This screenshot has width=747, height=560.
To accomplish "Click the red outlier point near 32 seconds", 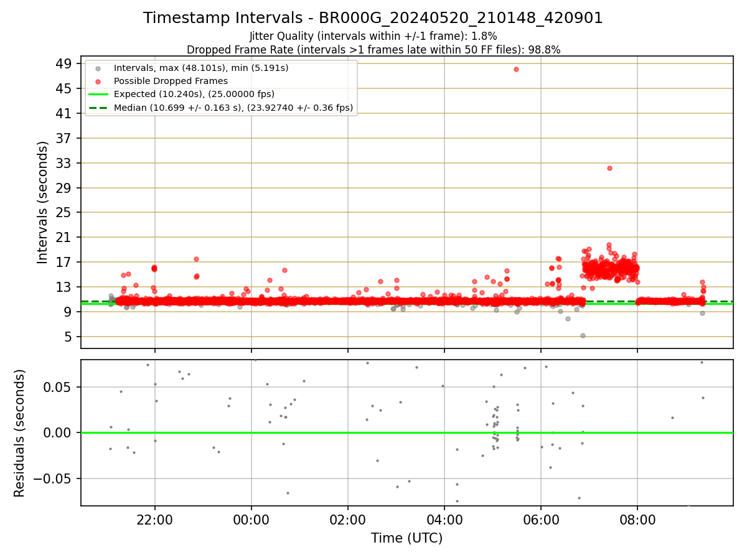I will tap(609, 168).
